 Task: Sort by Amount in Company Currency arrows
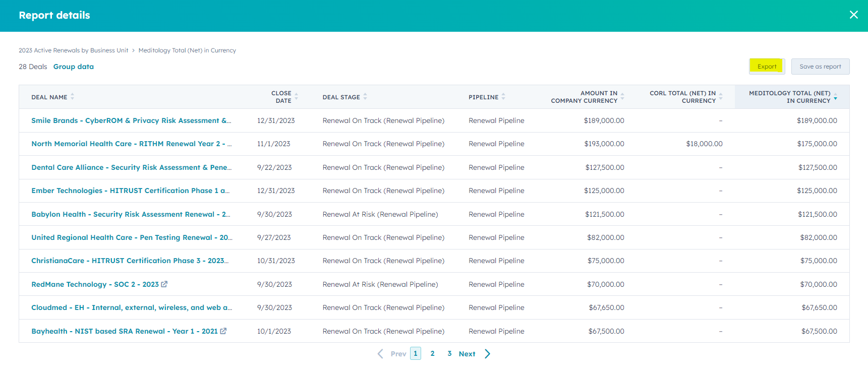(622, 97)
